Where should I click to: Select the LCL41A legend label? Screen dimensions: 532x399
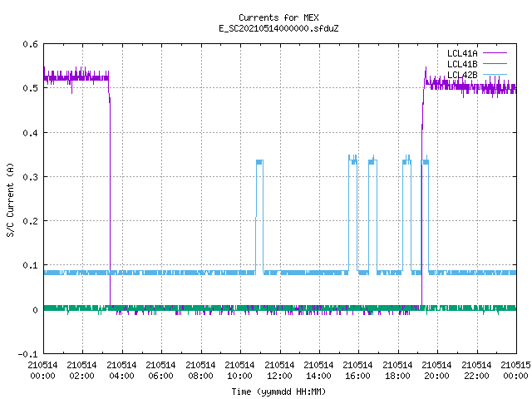tap(462, 53)
